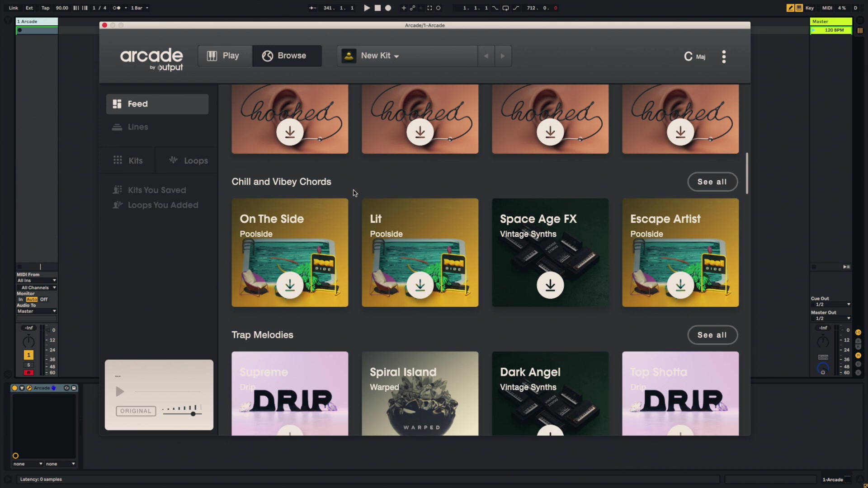868x488 pixels.
Task: Click the track 1 pan knob
Action: (28, 342)
